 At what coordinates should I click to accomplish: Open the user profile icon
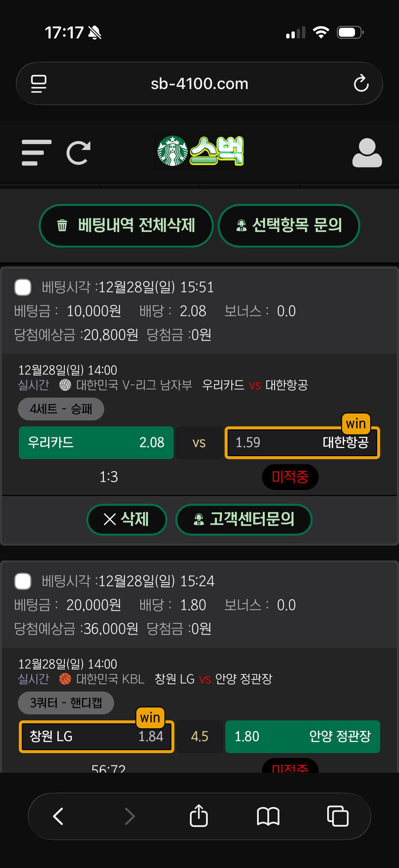click(367, 153)
